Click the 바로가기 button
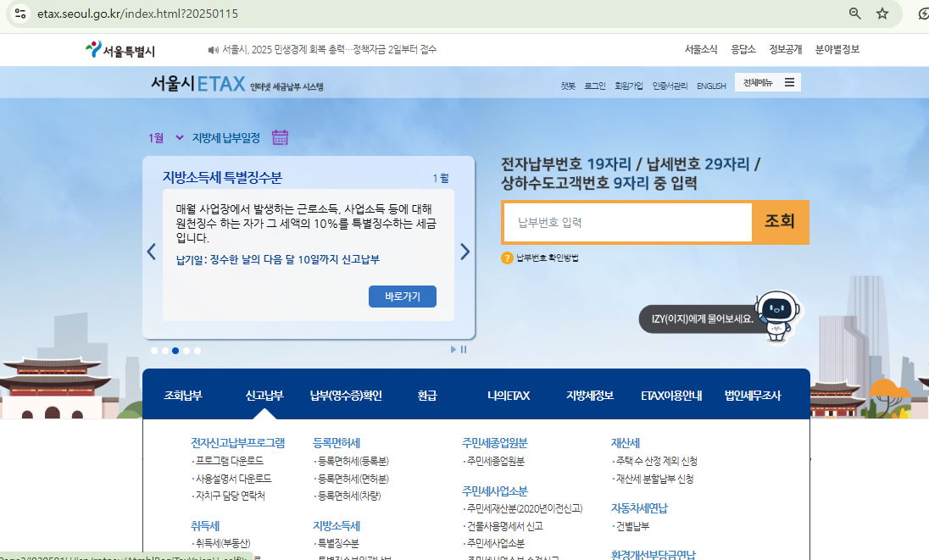This screenshot has height=560, width=929. tap(403, 297)
